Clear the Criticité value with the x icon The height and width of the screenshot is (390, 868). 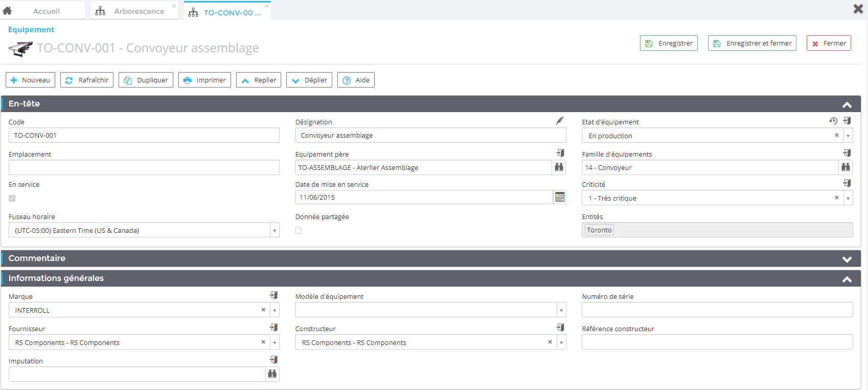pyautogui.click(x=837, y=198)
